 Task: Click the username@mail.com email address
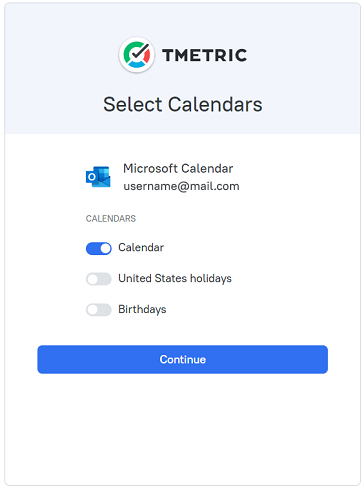(x=181, y=186)
